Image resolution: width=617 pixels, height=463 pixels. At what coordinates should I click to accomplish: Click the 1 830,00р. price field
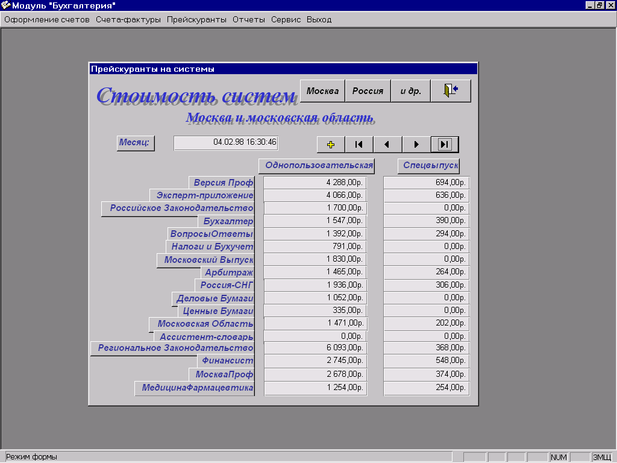tap(315, 259)
